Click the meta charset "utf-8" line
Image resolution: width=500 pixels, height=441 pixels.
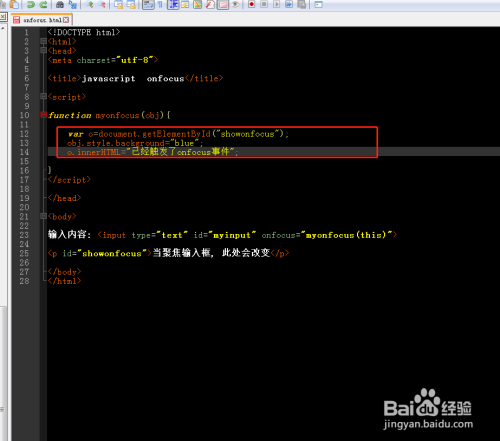(x=103, y=60)
